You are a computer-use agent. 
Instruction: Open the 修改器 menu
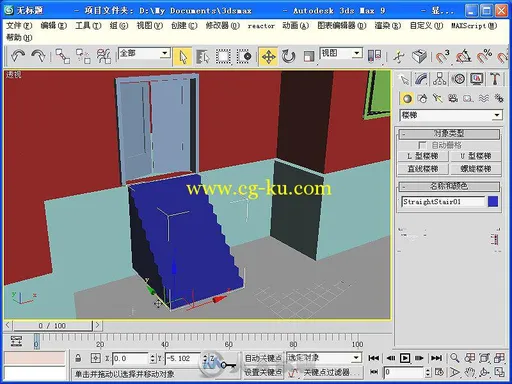223,26
